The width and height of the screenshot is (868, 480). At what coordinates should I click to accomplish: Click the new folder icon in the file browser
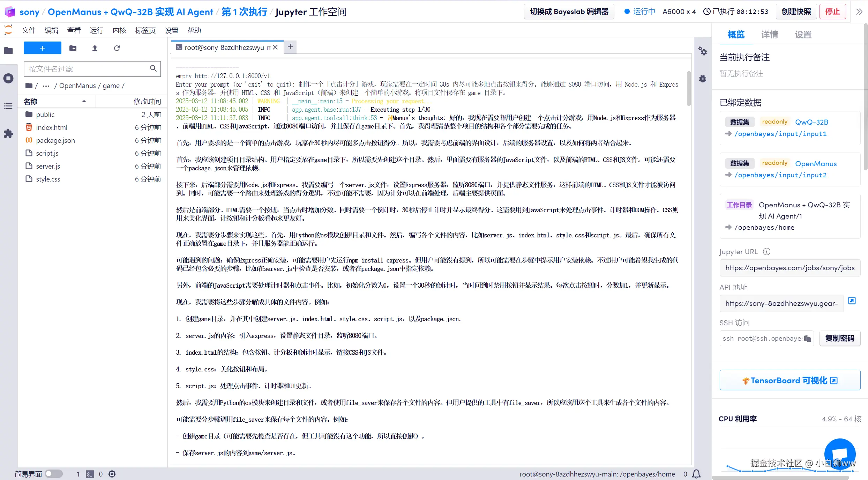[73, 48]
